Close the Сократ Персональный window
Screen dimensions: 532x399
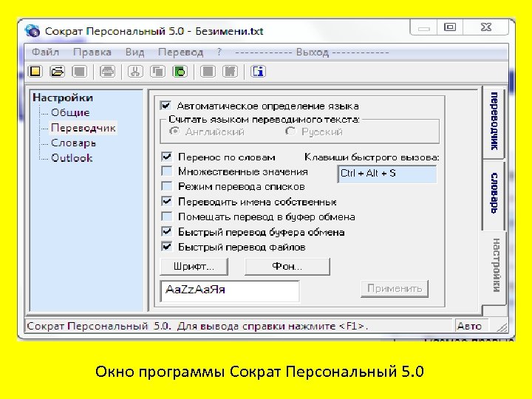(x=486, y=27)
